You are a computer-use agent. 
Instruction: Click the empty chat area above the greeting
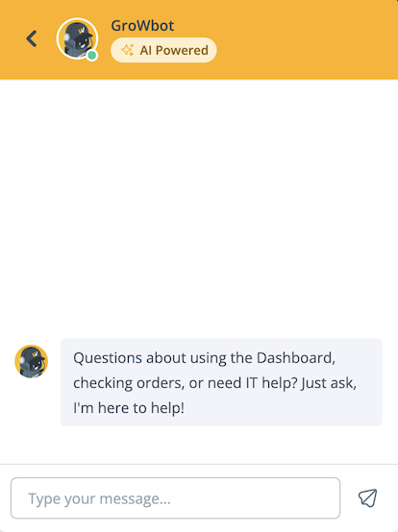(x=199, y=207)
